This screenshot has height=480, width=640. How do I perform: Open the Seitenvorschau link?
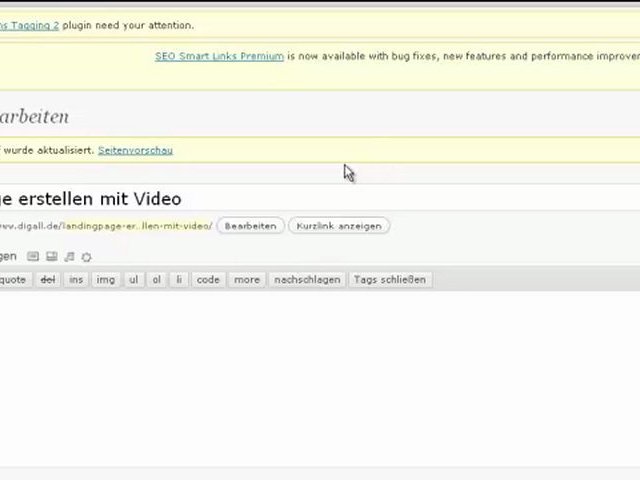tap(135, 150)
